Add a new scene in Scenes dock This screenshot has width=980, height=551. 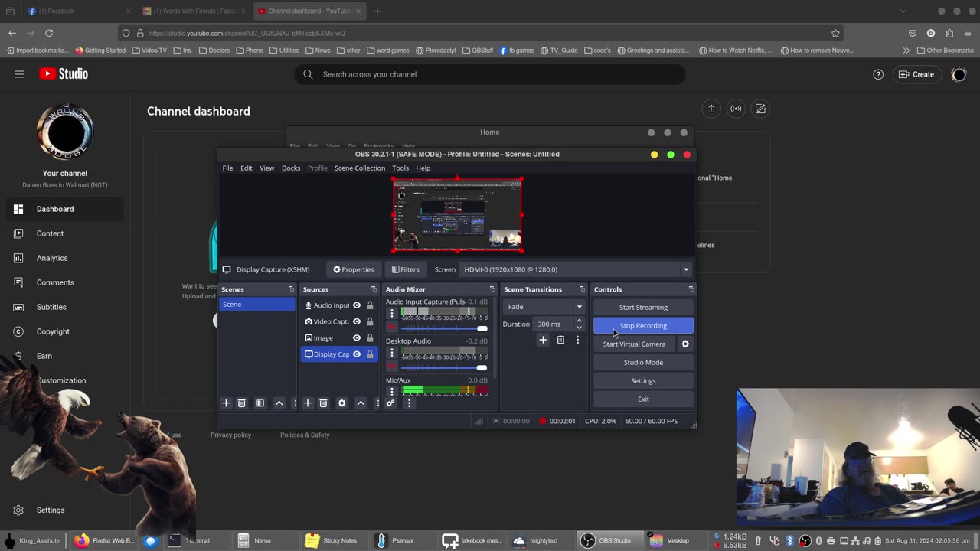(226, 403)
